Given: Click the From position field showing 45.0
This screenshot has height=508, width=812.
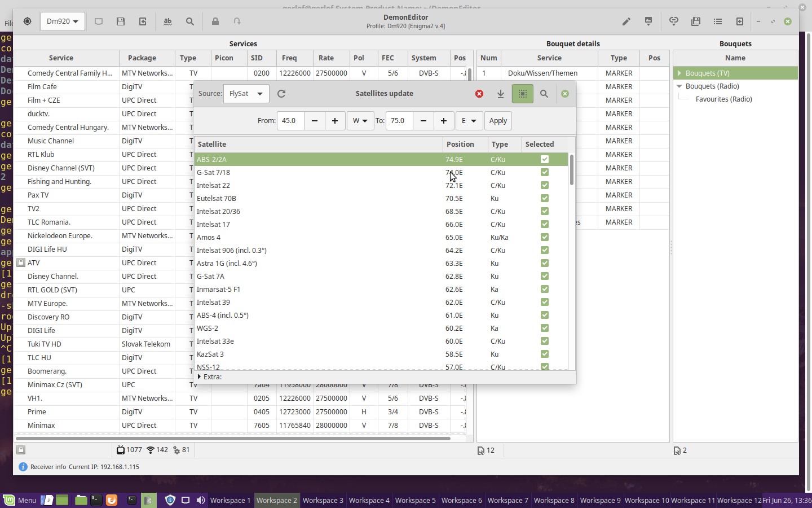Looking at the screenshot, I should [x=290, y=121].
